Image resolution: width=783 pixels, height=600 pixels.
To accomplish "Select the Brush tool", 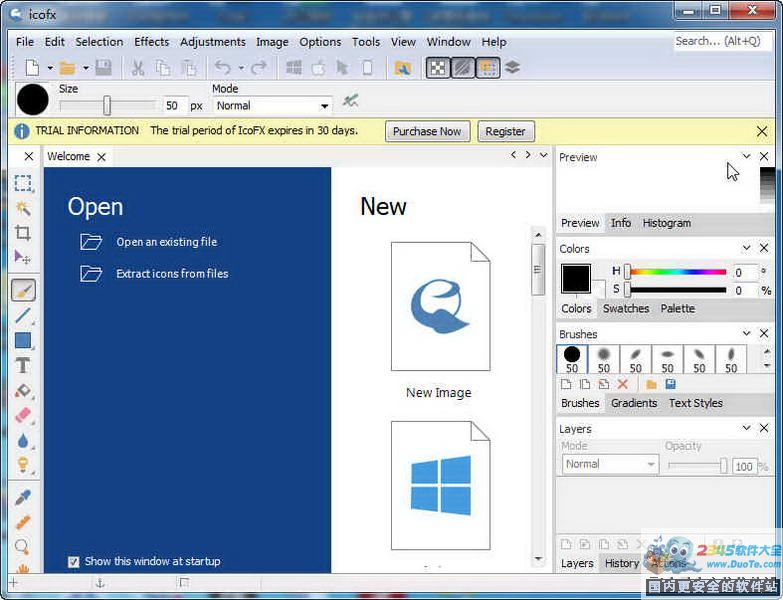I will (23, 290).
